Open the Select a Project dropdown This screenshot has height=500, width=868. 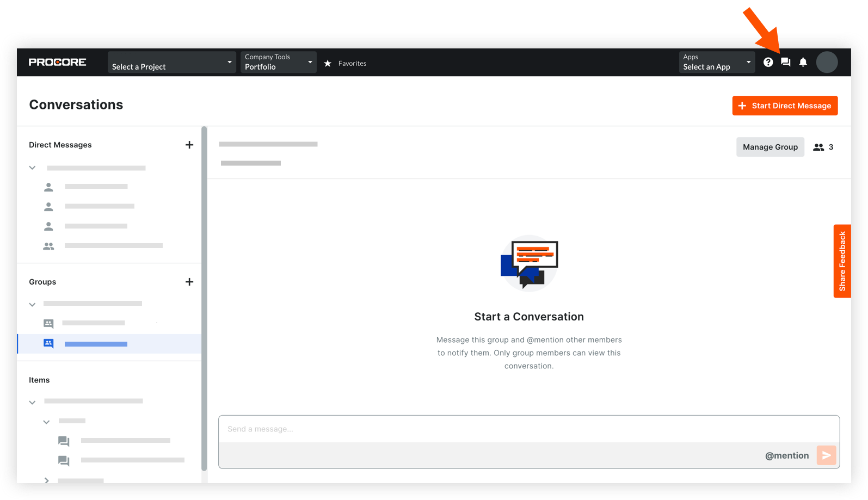(171, 62)
